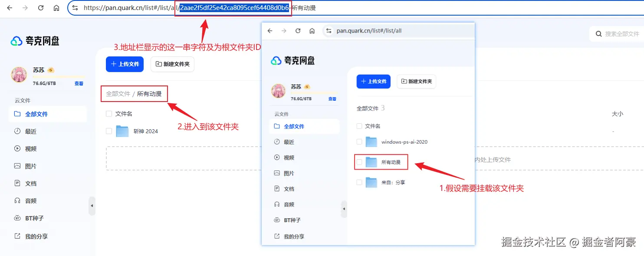Click 查看 link in inner window sidebar
Image resolution: width=644 pixels, height=256 pixels.
332,99
